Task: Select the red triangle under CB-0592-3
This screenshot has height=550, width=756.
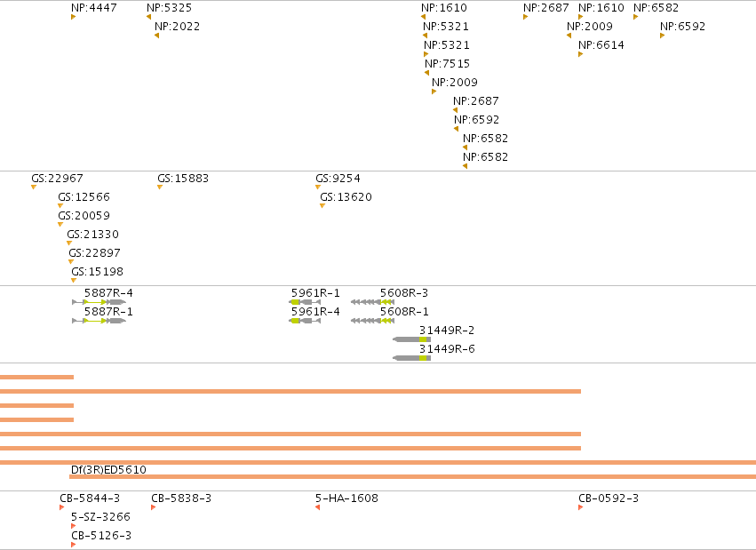Action: coord(580,507)
